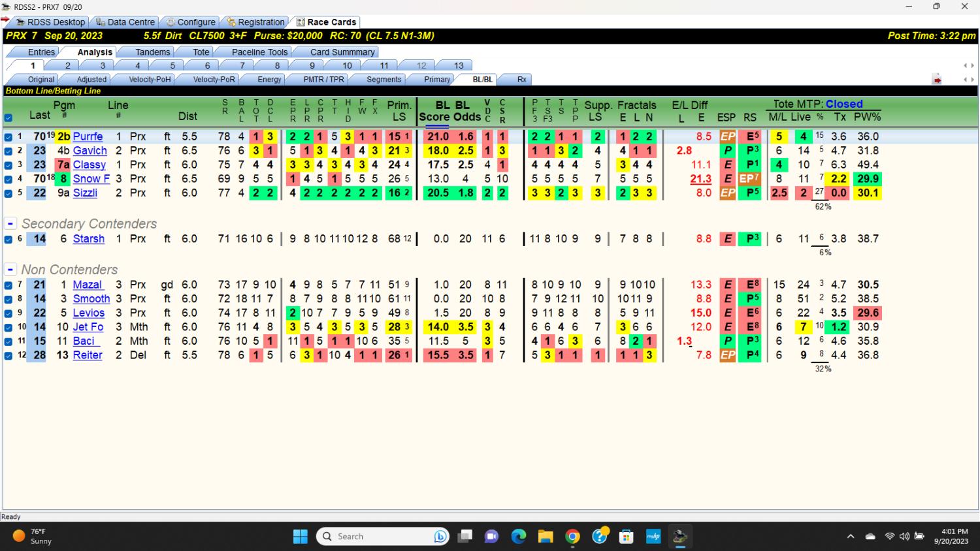Launch the Teams Chat taskbar icon
Image resolution: width=980 pixels, height=551 pixels.
pos(491,537)
